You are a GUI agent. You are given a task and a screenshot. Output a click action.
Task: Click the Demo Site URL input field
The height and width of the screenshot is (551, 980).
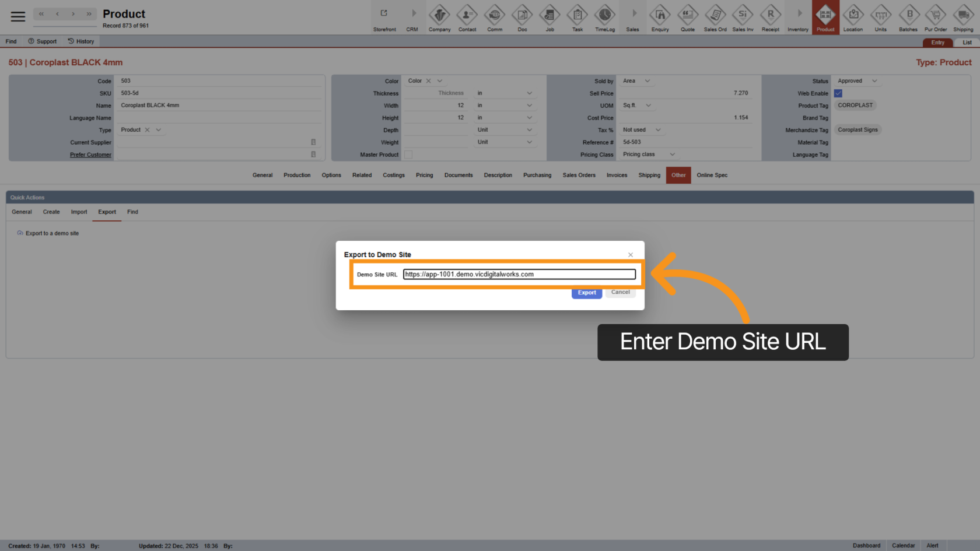pyautogui.click(x=519, y=274)
